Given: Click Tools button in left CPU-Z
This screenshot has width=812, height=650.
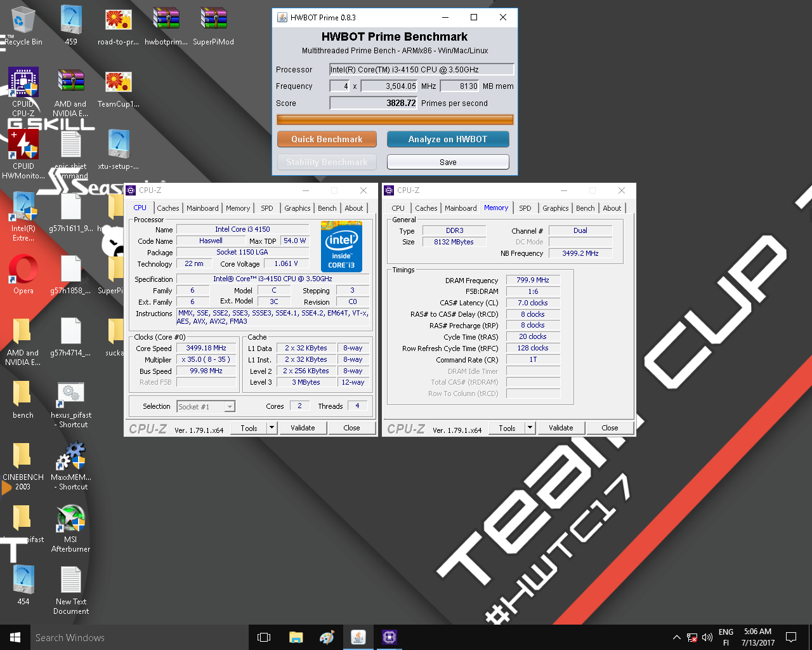Looking at the screenshot, I should tap(249, 428).
